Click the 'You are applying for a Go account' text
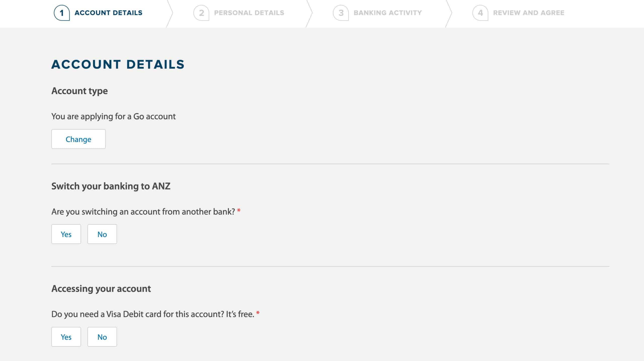Screen dimensions: 644x361 [x=113, y=116]
